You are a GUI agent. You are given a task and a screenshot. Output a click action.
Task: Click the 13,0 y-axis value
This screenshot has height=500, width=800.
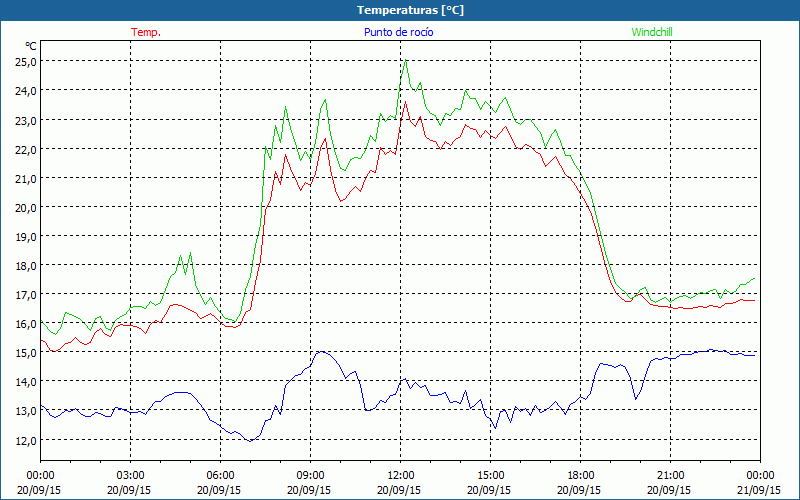[26, 411]
